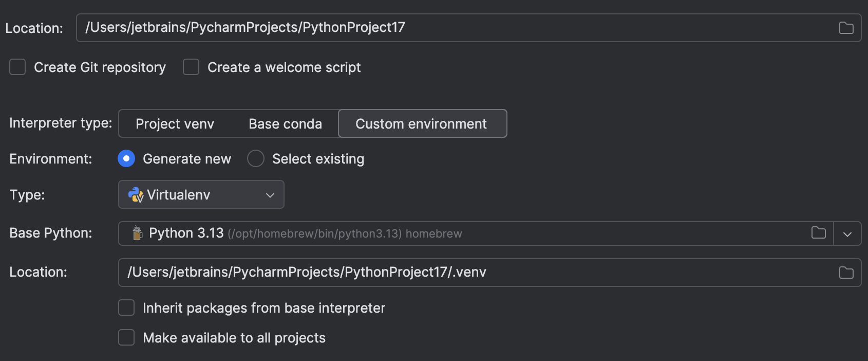
Task: Browse folders for the Base Python interpreter
Action: point(819,233)
